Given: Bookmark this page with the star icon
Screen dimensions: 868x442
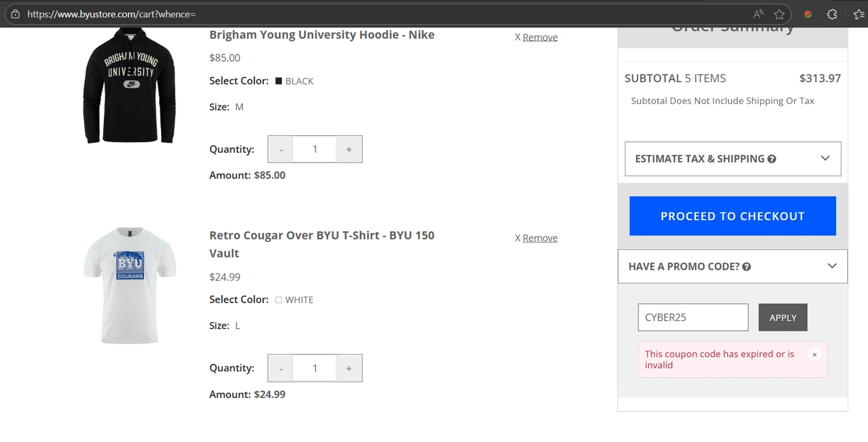Looking at the screenshot, I should pyautogui.click(x=779, y=14).
